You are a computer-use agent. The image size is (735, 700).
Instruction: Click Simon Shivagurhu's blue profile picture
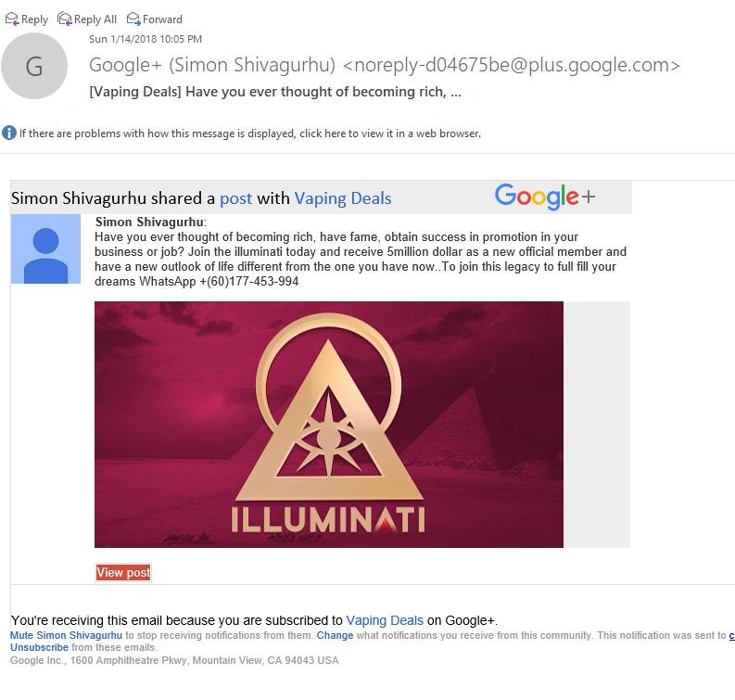click(x=45, y=249)
